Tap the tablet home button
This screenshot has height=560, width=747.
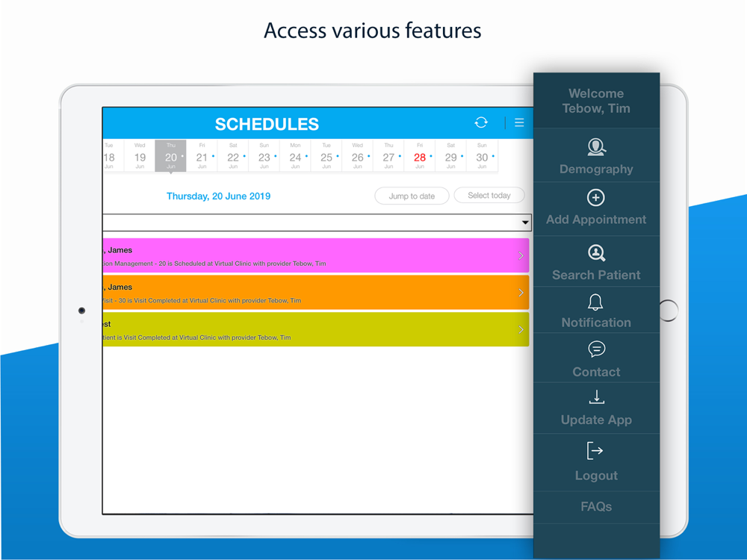click(x=669, y=311)
